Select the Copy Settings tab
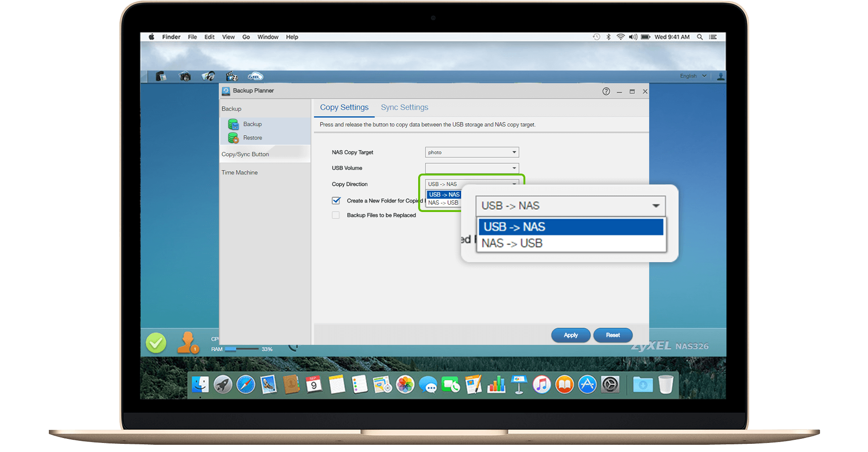Viewport: 868px width, 452px height. click(x=344, y=108)
